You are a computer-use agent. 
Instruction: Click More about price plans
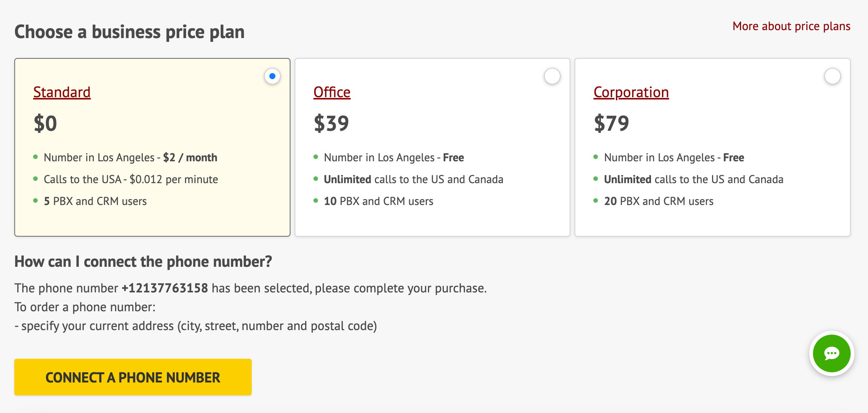791,26
